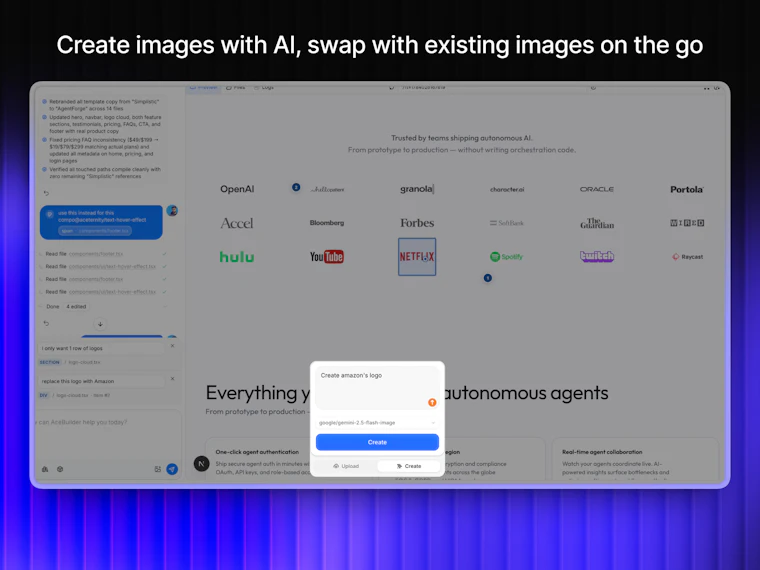This screenshot has height=570, width=760.
Task: Click the 'Create amazon's logo' prompt field
Action: click(377, 388)
